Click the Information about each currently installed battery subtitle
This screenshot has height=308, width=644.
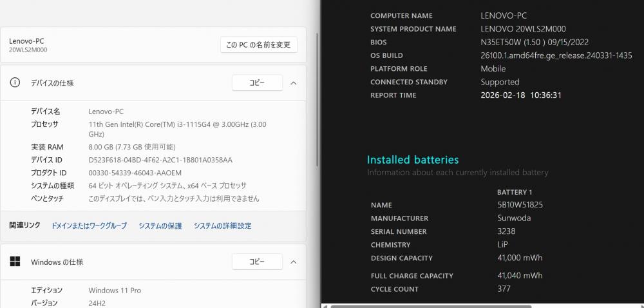[457, 172]
